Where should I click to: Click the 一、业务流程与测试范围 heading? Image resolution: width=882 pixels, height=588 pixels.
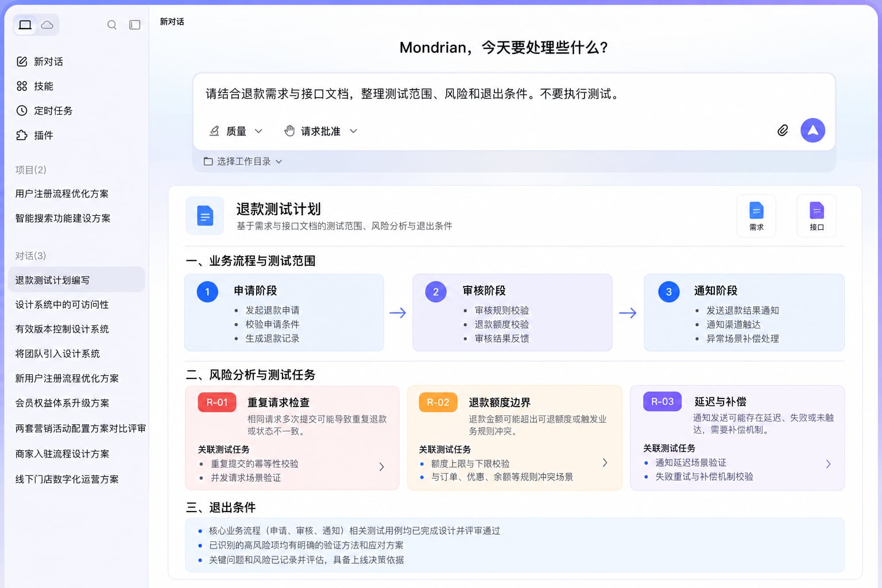250,261
